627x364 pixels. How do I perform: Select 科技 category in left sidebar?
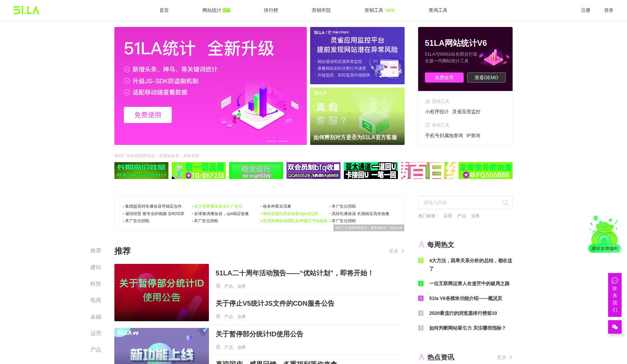(x=96, y=284)
